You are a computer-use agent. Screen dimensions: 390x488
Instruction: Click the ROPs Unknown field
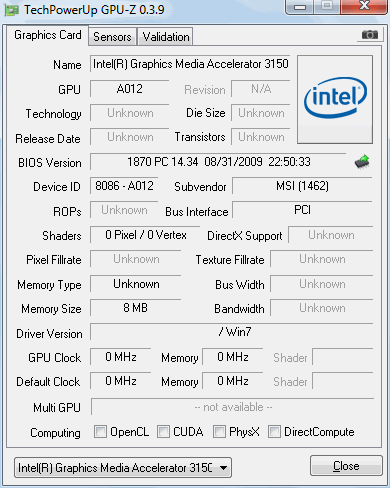(124, 210)
